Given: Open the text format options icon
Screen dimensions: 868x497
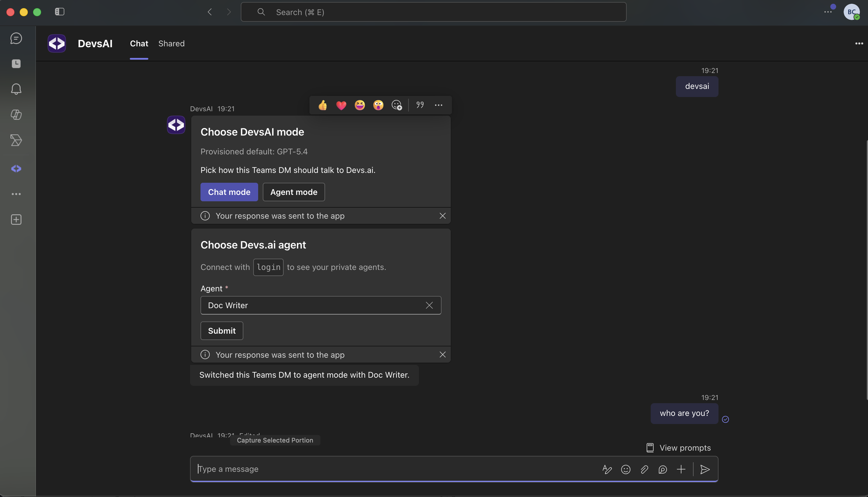Looking at the screenshot, I should 607,469.
